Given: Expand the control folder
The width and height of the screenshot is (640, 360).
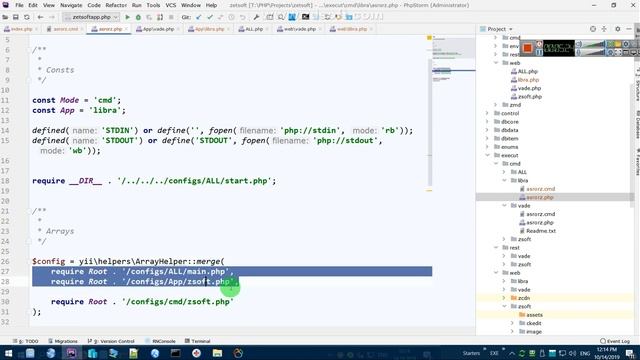Looking at the screenshot, I should tap(487, 113).
